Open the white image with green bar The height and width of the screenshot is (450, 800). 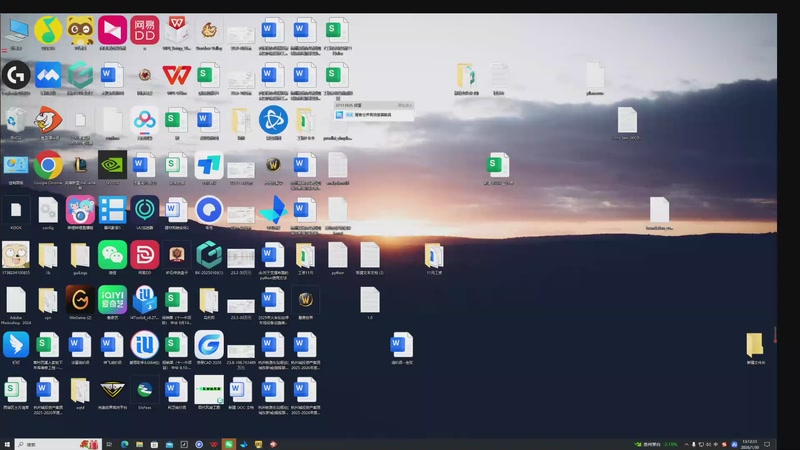(x=209, y=392)
